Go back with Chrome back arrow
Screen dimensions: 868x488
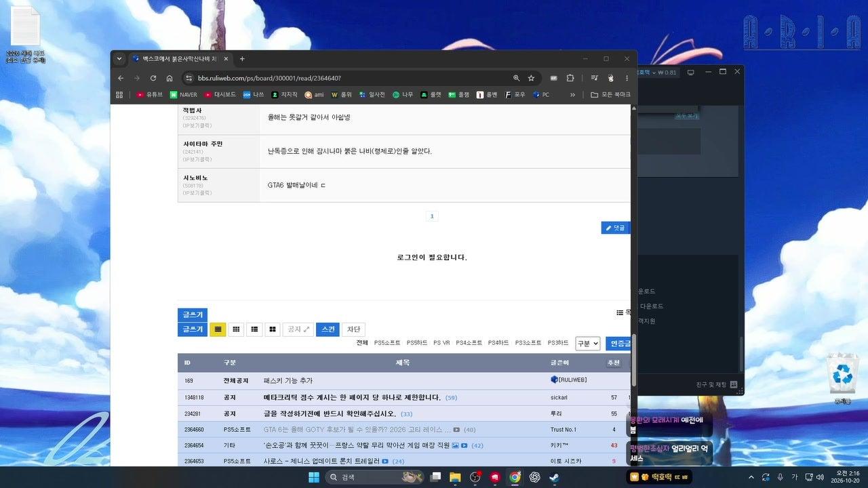pyautogui.click(x=121, y=78)
